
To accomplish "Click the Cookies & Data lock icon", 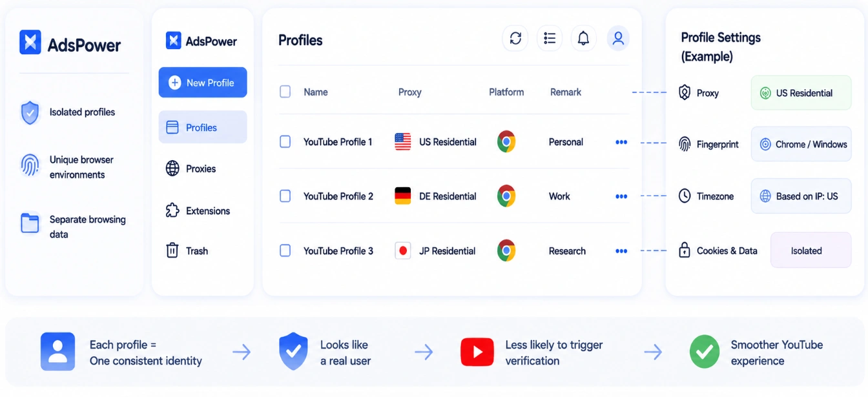I will [x=685, y=250].
